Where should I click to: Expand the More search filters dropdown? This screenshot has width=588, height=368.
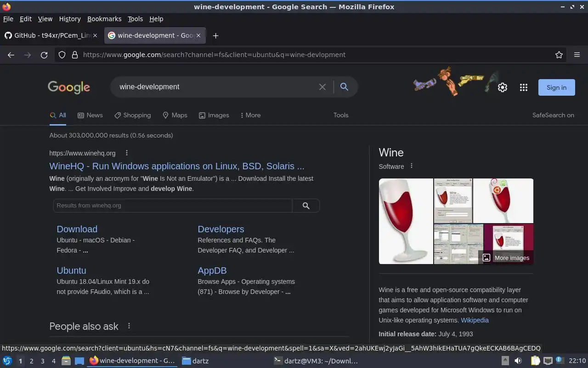pos(250,115)
